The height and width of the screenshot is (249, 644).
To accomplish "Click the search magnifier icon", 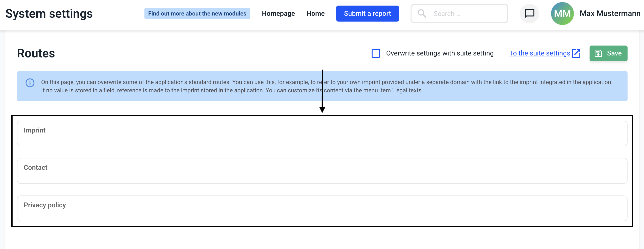I will click(422, 14).
